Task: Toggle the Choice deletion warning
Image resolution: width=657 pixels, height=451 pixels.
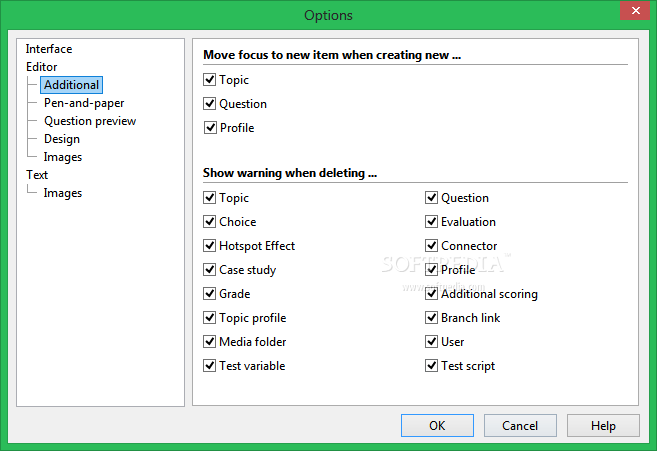Action: (210, 221)
